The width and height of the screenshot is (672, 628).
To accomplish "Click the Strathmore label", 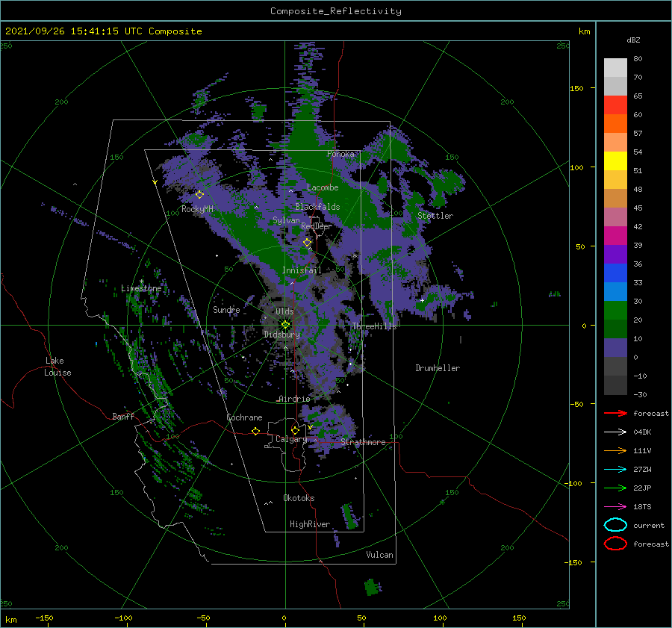I will click(363, 442).
